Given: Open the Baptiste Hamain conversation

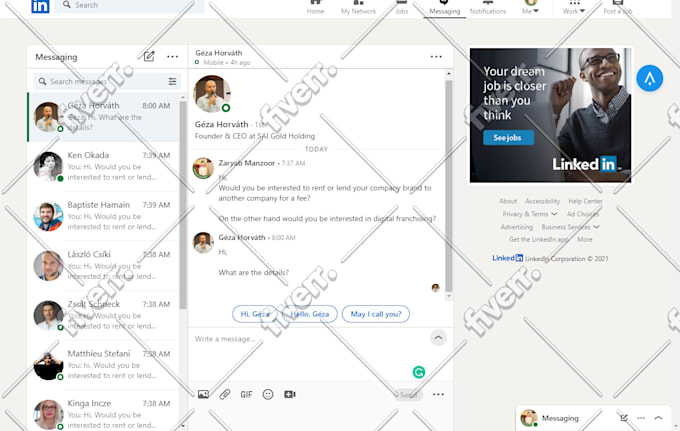Looking at the screenshot, I should click(x=103, y=216).
